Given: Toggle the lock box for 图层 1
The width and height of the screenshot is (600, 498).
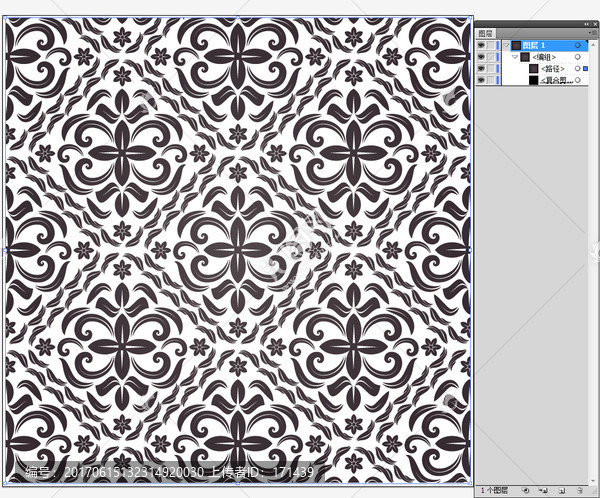Looking at the screenshot, I should click(x=491, y=46).
